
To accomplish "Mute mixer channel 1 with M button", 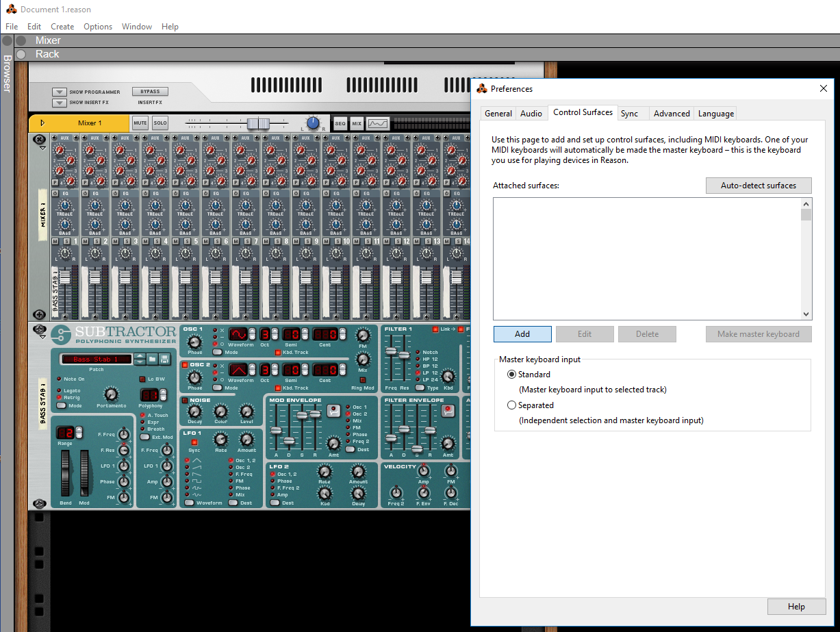I will coord(55,242).
